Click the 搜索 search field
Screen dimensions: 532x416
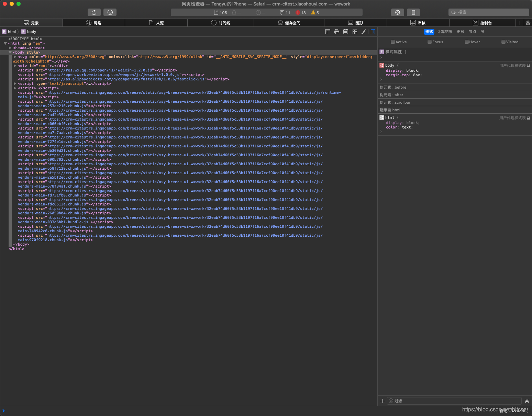point(489,12)
